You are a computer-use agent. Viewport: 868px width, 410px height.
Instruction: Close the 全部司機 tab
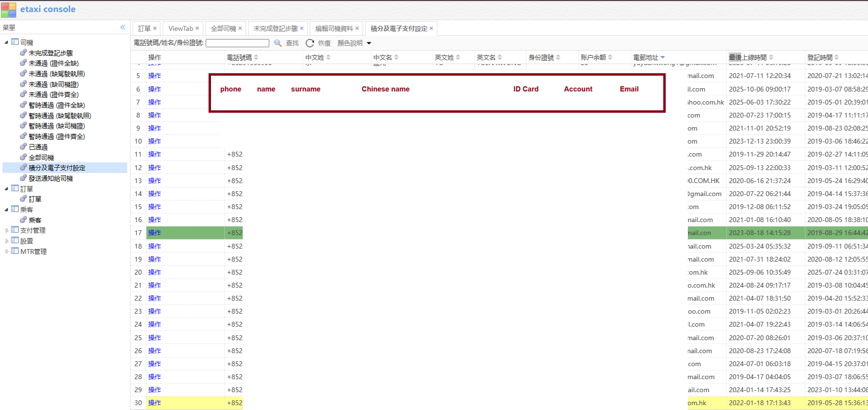[240, 28]
